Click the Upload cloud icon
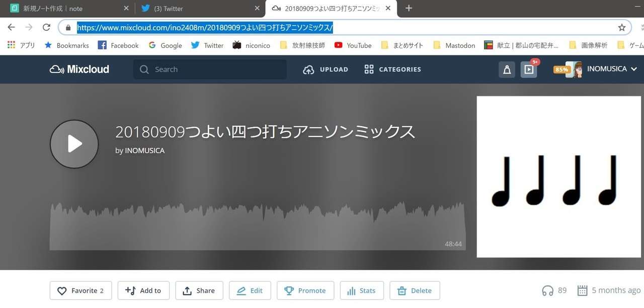Screen dimensions: 644x308 [308, 69]
